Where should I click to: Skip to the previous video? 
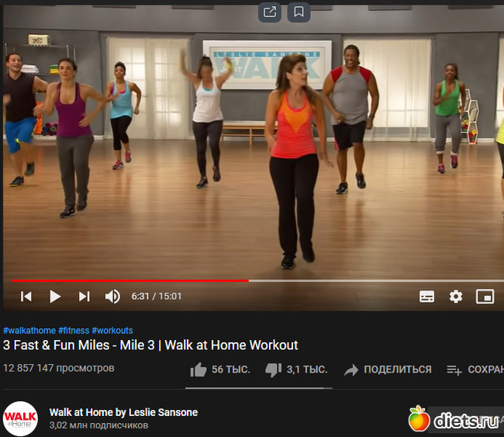click(26, 297)
